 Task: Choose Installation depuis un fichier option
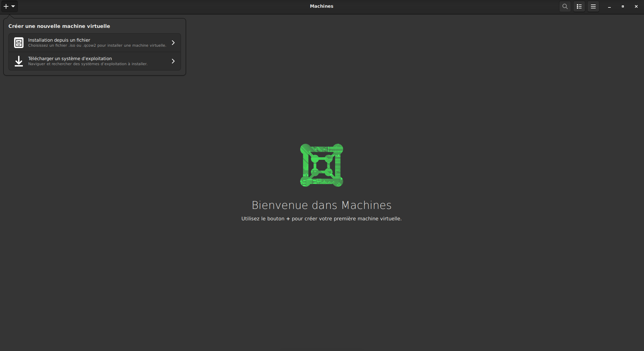[x=95, y=43]
